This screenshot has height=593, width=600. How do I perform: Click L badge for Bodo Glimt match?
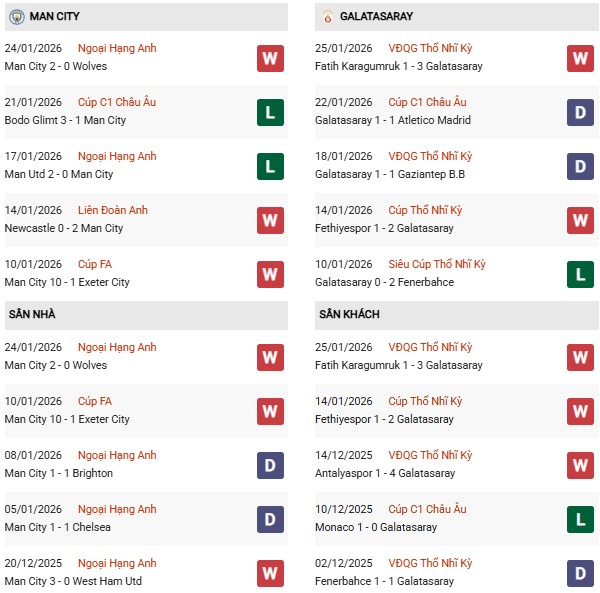270,112
